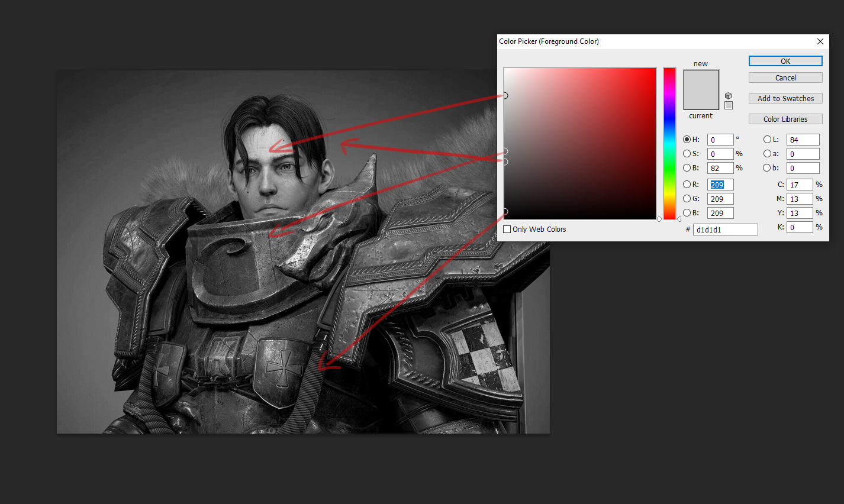This screenshot has height=504, width=844.
Task: Select the B blue radio button at 209
Action: click(x=687, y=213)
